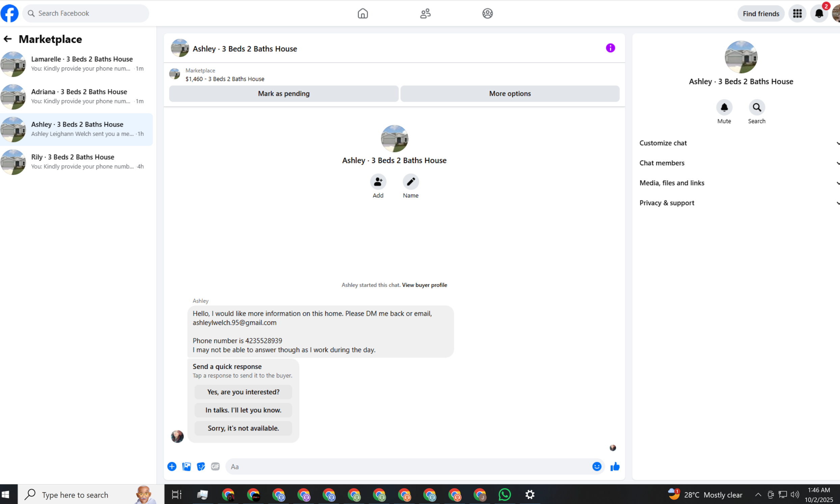This screenshot has height=504, width=840.
Task: Open the notifications bell
Action: 819,13
